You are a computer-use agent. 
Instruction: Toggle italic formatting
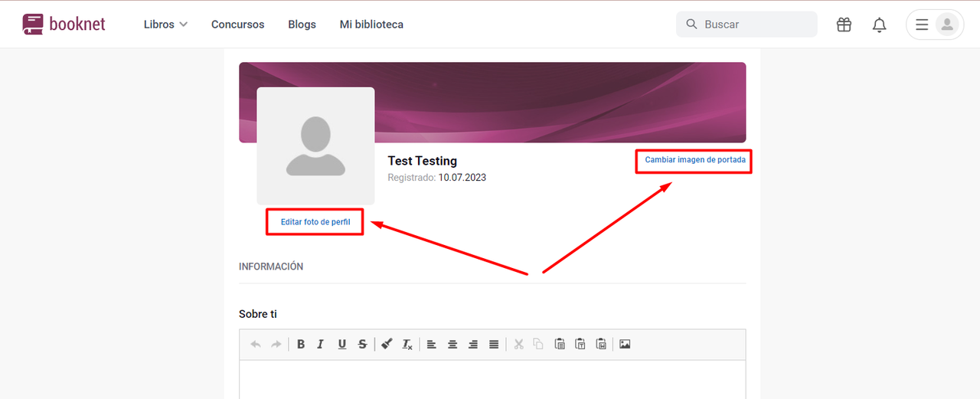[x=321, y=345]
